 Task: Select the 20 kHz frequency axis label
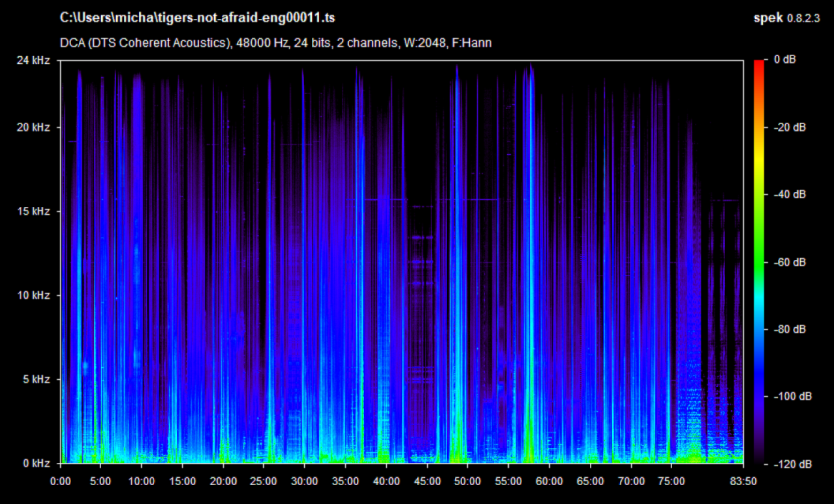coord(34,127)
